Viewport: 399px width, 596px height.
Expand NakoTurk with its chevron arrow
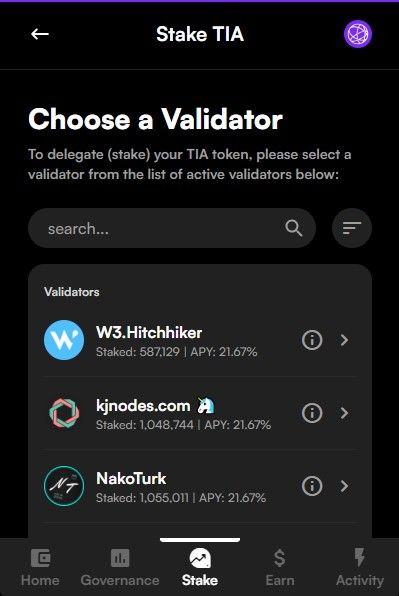[344, 486]
